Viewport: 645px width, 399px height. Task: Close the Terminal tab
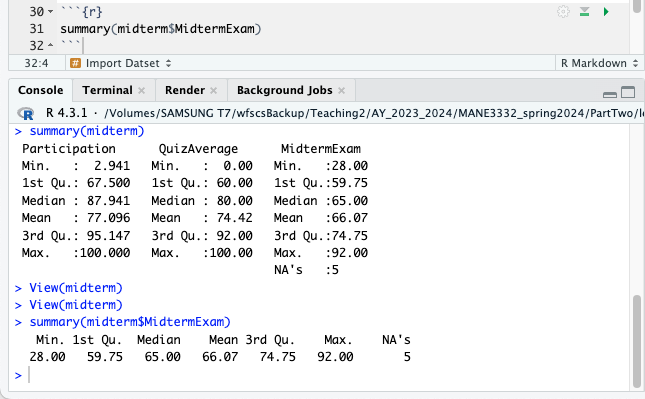[x=142, y=90]
